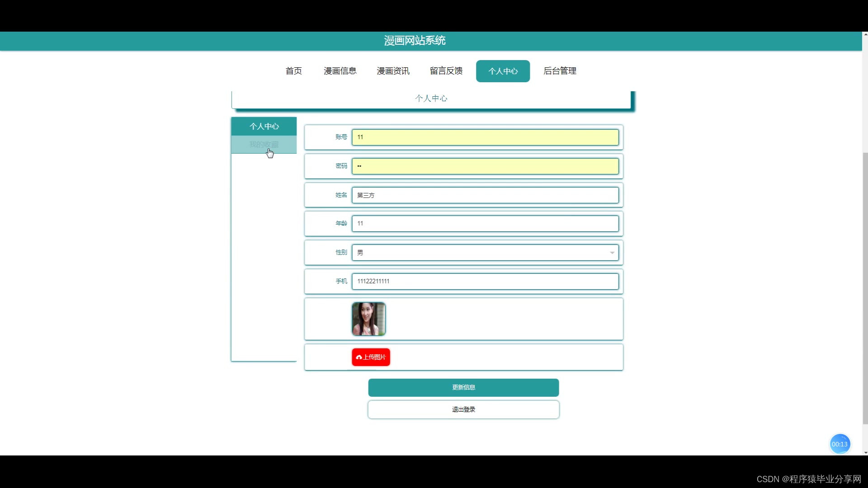Click the recording timer 00:13 bubble
Screen dimensions: 868x488
(x=840, y=444)
